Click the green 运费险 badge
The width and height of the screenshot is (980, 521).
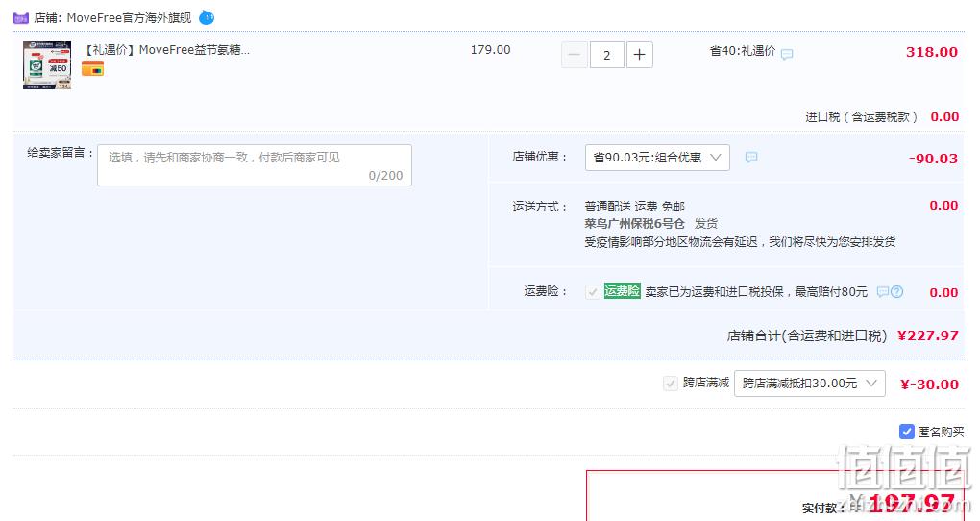click(622, 291)
